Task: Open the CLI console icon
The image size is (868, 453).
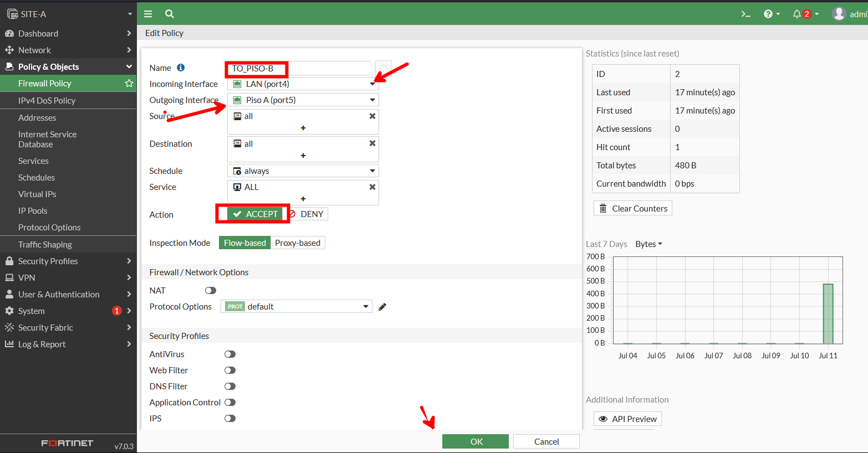Action: pos(746,14)
